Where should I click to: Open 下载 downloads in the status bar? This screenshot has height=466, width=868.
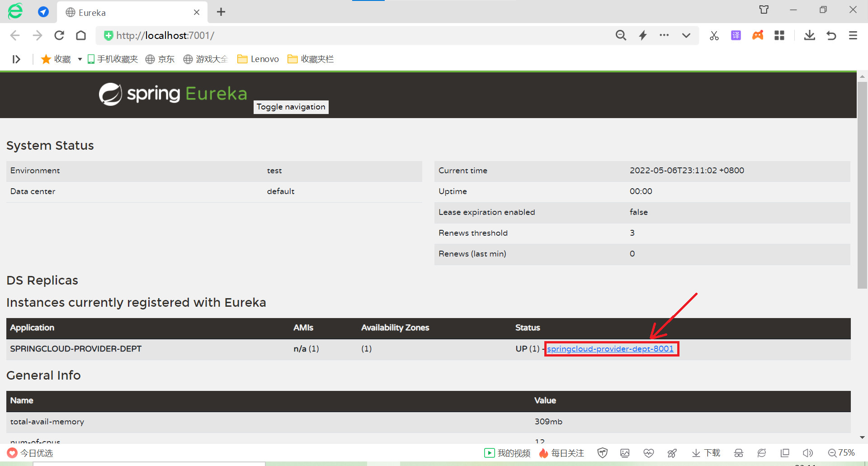click(706, 453)
